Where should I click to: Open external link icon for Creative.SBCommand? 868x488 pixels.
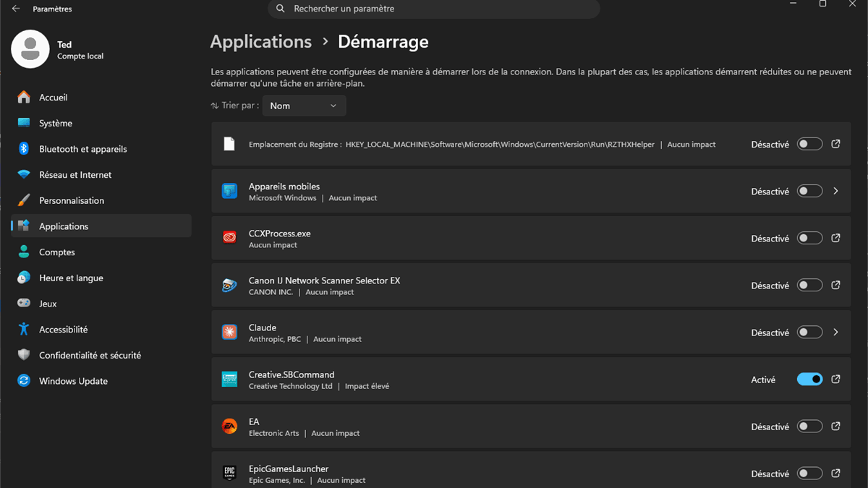click(x=835, y=379)
